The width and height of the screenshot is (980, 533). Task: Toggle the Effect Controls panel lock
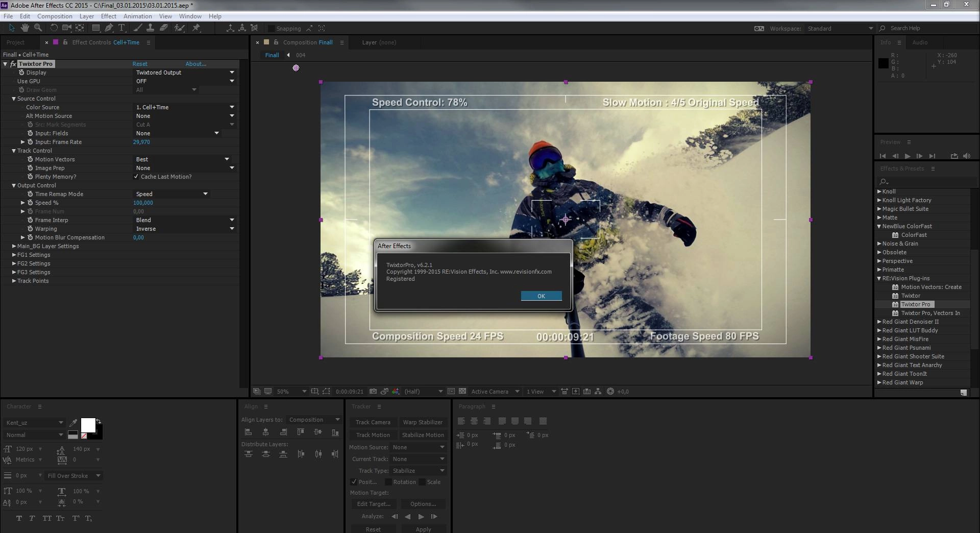[x=65, y=42]
